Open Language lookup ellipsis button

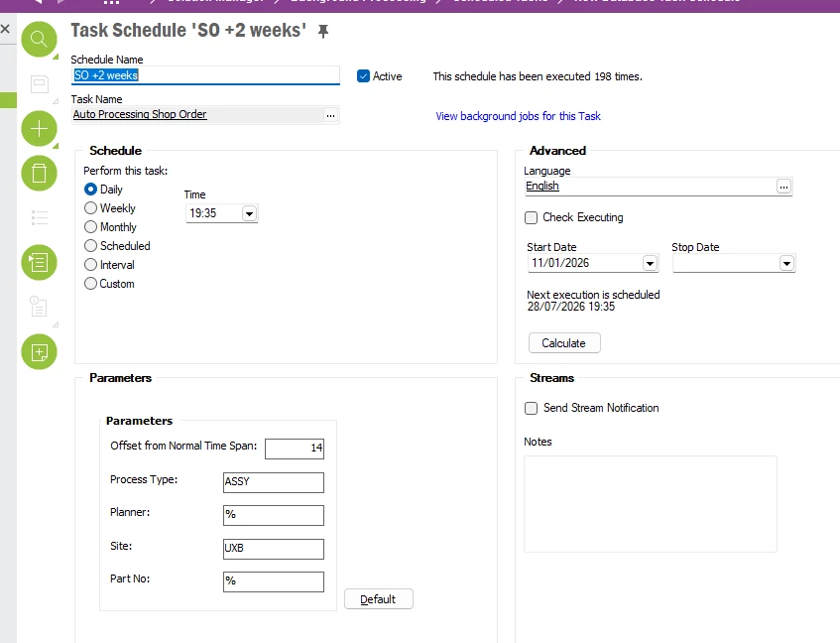[783, 187]
